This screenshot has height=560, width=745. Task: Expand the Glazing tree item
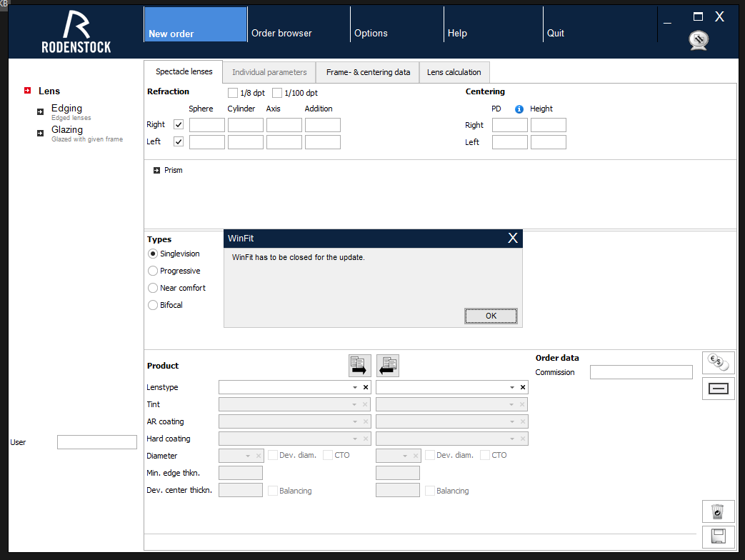pyautogui.click(x=41, y=133)
